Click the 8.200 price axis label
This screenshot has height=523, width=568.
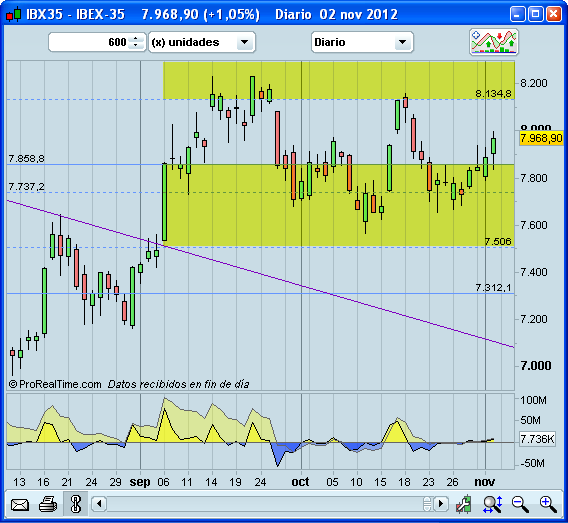[534, 83]
